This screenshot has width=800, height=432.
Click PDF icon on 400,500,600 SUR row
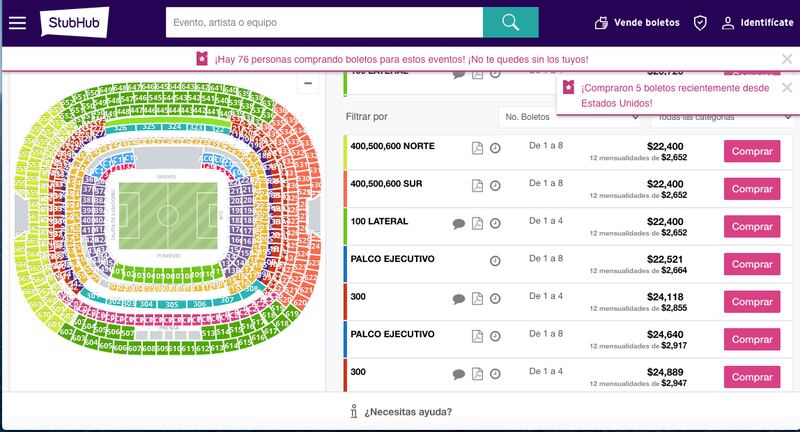(477, 186)
